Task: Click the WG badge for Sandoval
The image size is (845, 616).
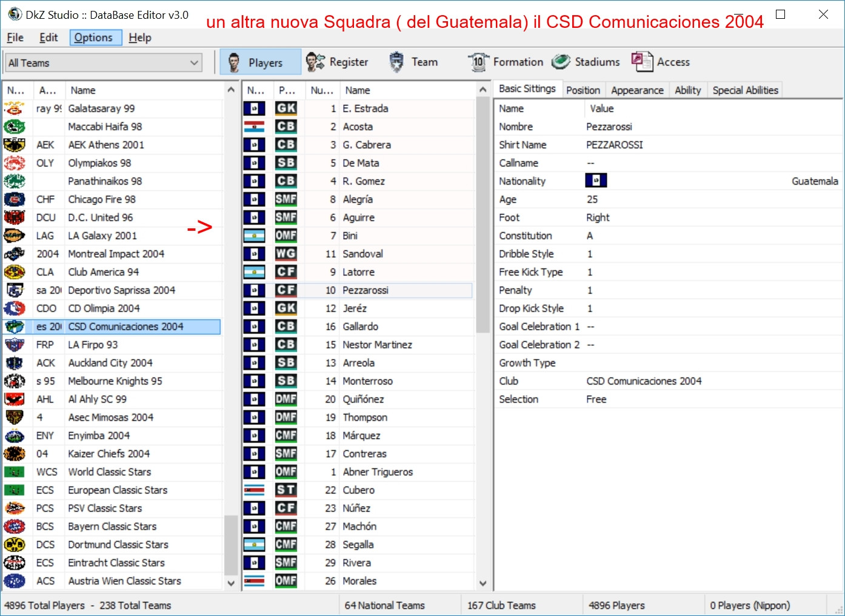Action: click(286, 254)
